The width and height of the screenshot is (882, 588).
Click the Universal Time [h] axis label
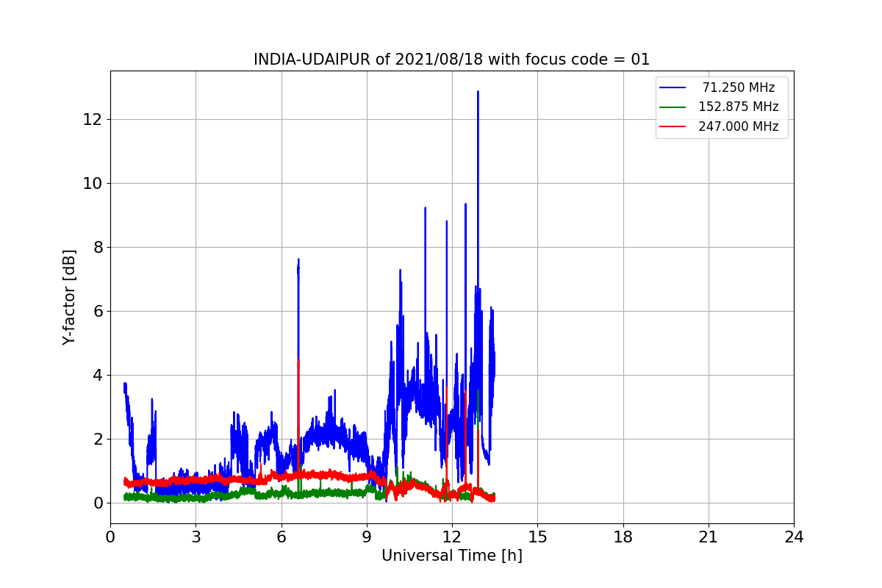click(451, 556)
